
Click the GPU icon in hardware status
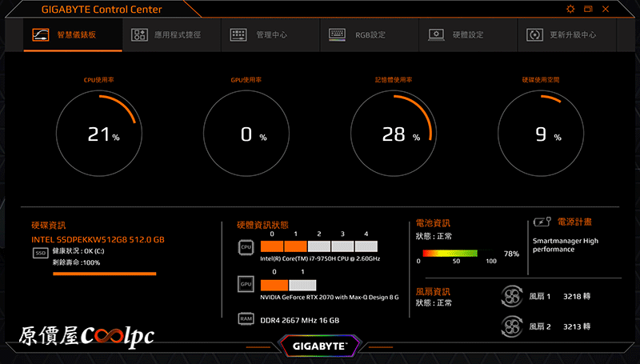(x=246, y=284)
